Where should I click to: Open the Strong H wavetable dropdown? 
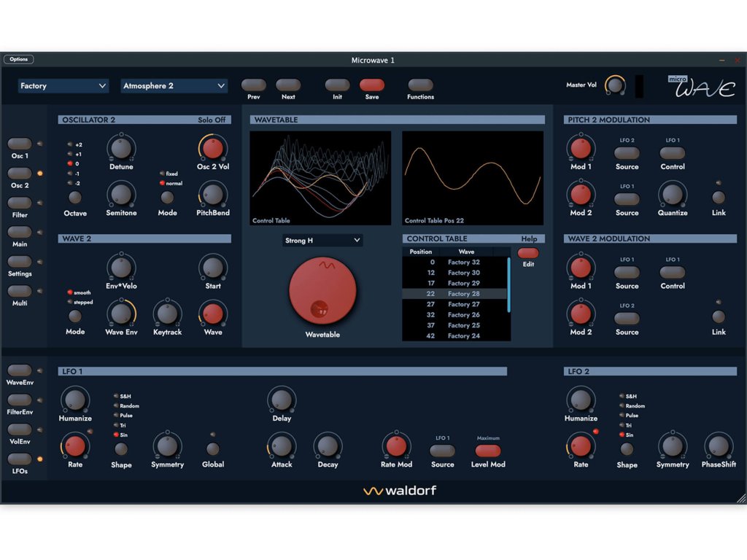(x=322, y=240)
